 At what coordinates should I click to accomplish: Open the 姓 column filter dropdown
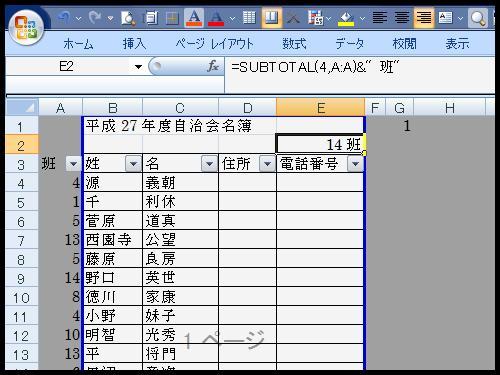pyautogui.click(x=133, y=164)
